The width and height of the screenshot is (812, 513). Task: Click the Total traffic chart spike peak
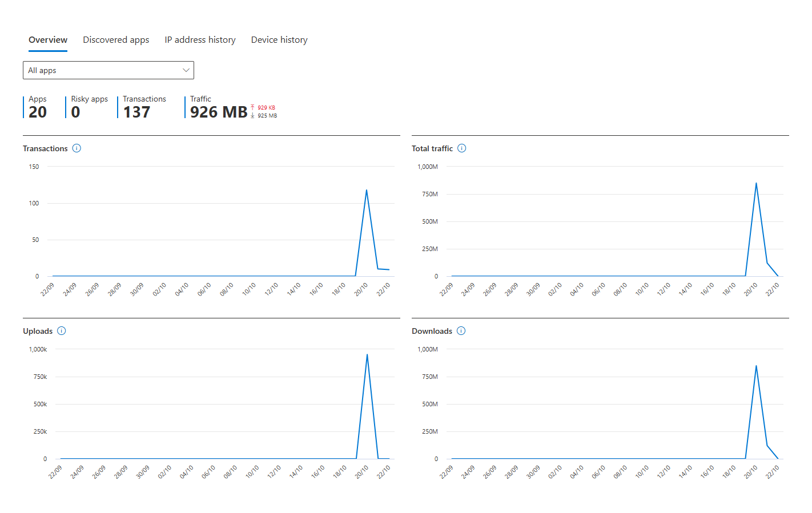[x=756, y=183]
